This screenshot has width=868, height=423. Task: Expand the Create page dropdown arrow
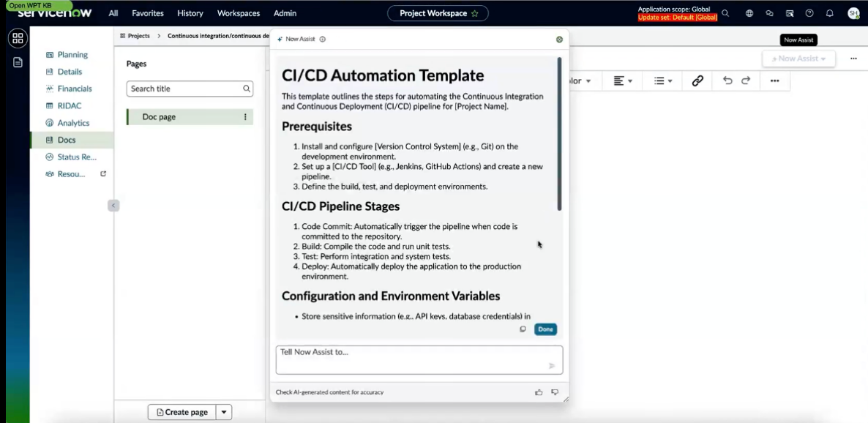224,412
